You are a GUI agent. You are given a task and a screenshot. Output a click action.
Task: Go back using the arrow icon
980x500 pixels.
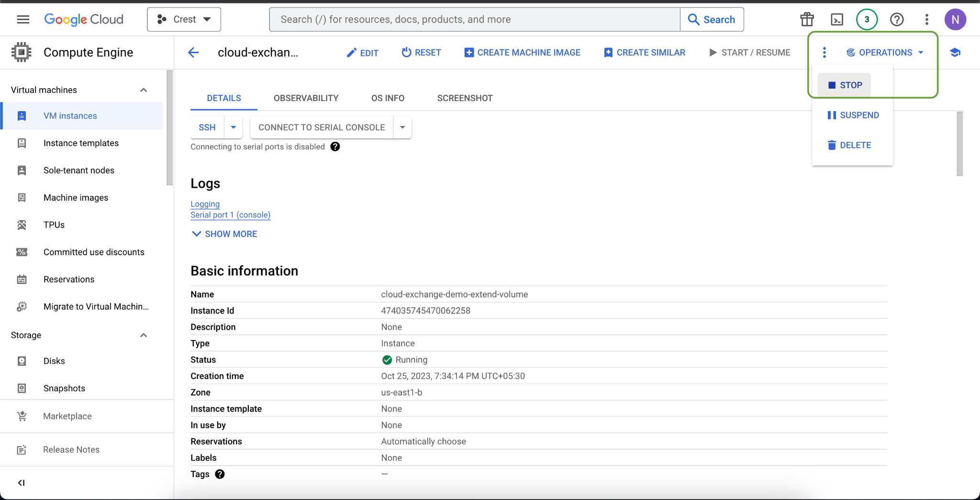(193, 53)
